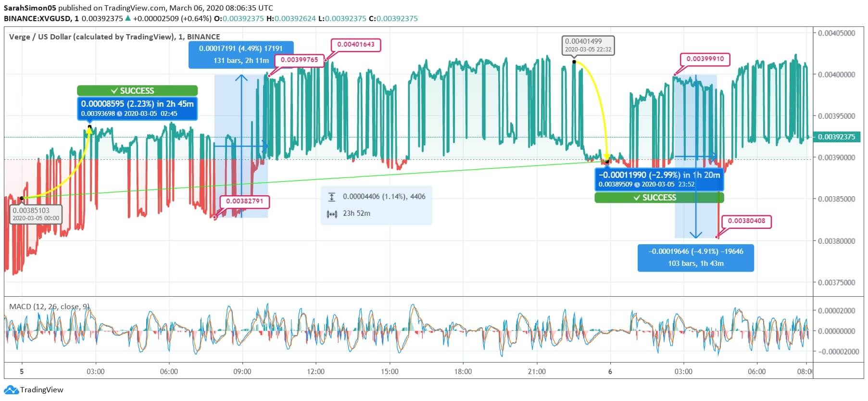Click the clock icon beside 2020-03-05 23:52
This screenshot has height=401, width=868.
click(637, 185)
